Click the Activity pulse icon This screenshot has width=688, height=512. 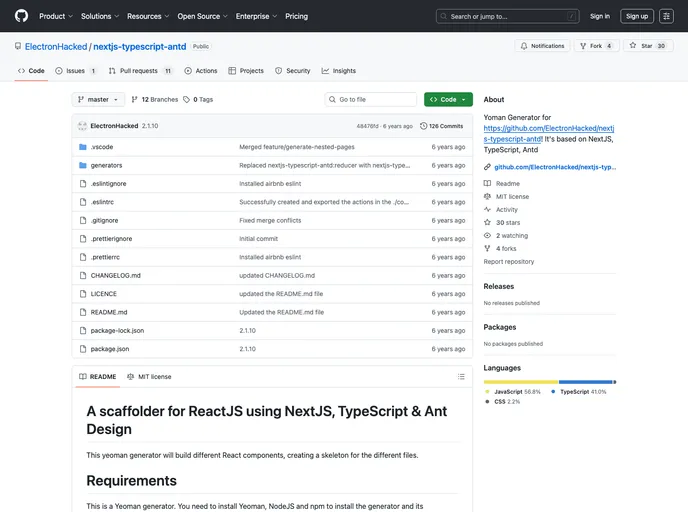pos(487,209)
